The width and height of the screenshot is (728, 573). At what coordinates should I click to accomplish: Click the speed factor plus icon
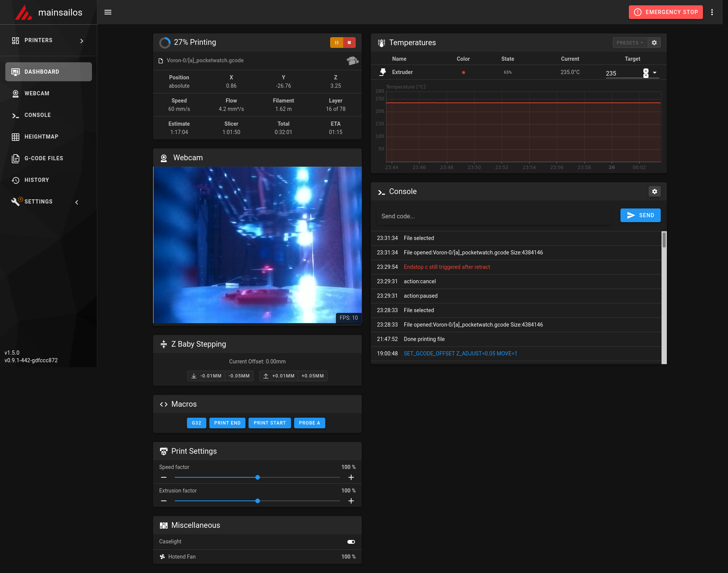point(351,477)
